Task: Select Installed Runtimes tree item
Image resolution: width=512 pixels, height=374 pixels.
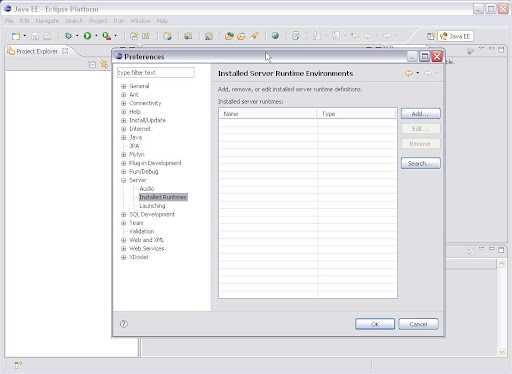Action: 163,197
